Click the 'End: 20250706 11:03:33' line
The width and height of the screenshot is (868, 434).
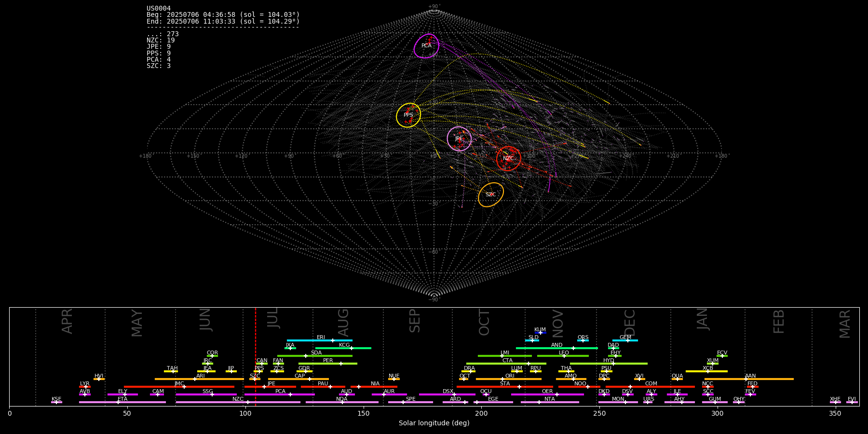[x=223, y=21]
